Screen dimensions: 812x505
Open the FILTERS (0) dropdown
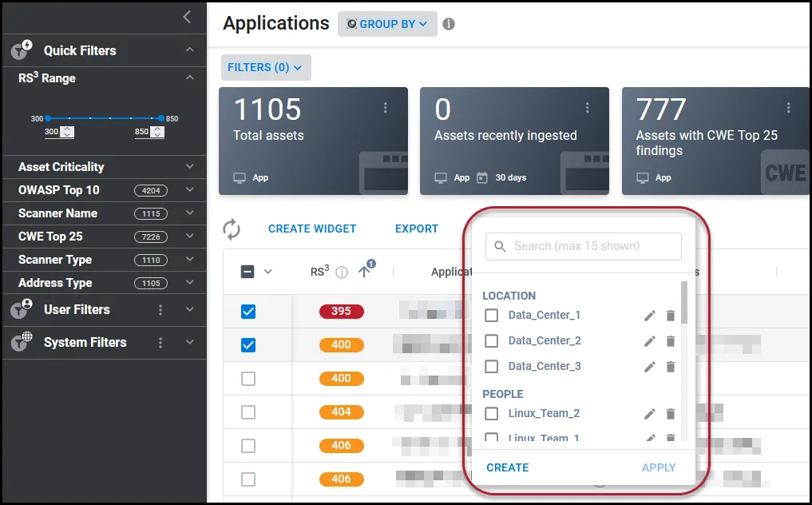point(266,67)
